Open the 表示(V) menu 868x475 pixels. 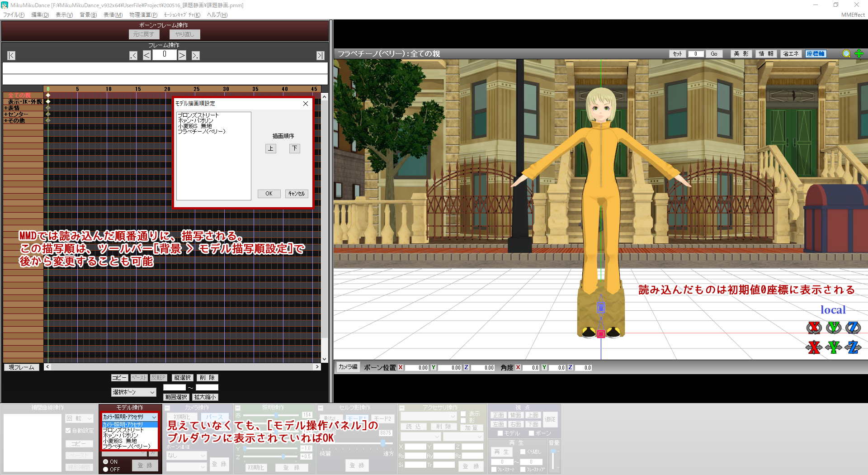click(x=64, y=15)
